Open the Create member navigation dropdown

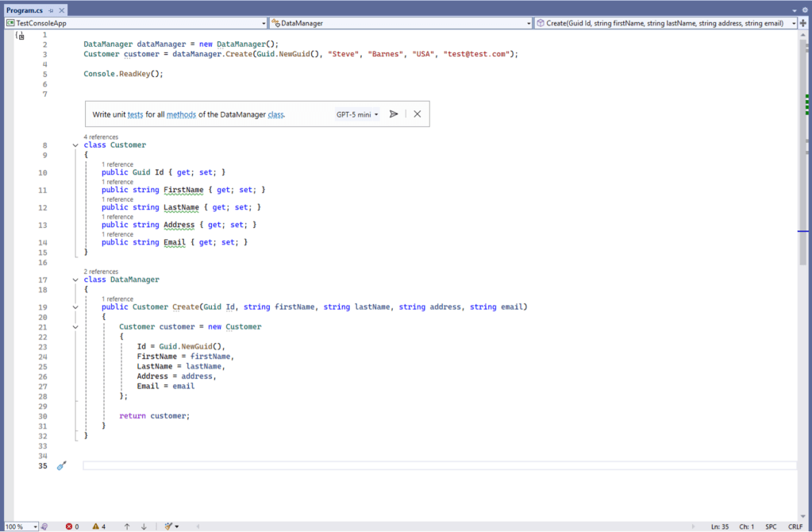(793, 24)
